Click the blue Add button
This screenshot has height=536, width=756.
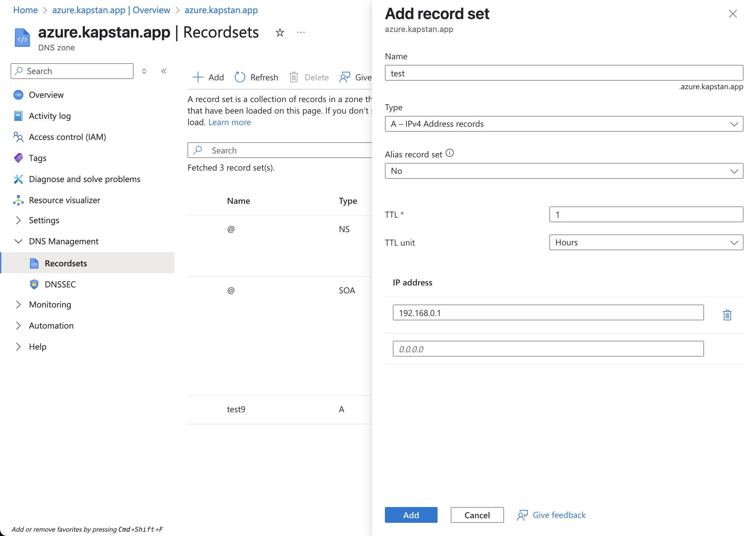[x=411, y=515]
